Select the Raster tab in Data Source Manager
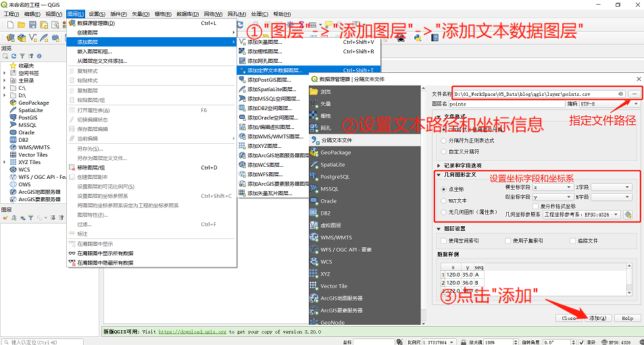The width and height of the screenshot is (644, 345). [365, 115]
